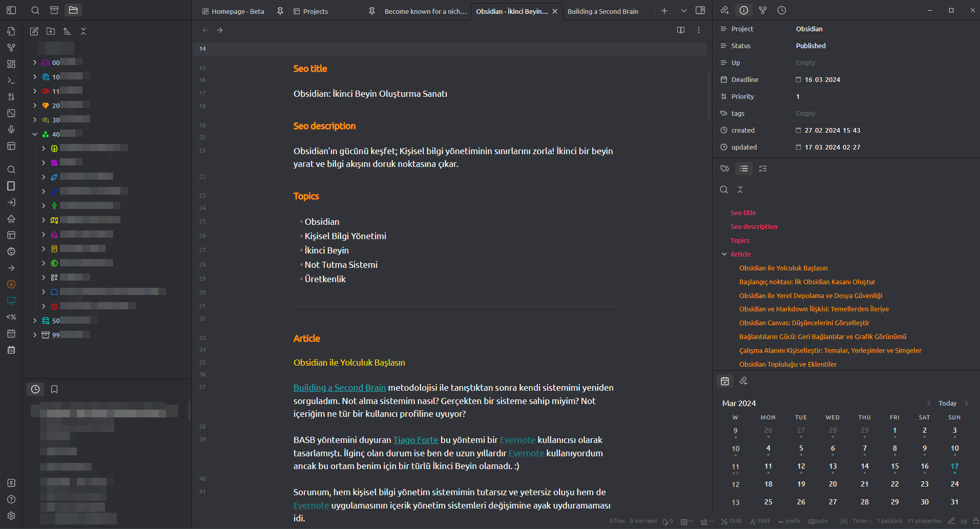Open the tags pane icon
Screen dimensions: 980x529
point(725,168)
